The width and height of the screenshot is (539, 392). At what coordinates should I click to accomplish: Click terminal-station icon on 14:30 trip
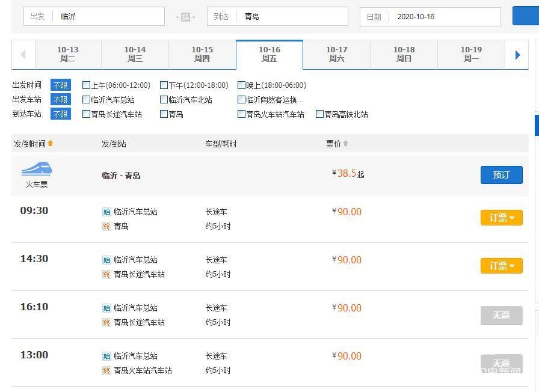point(106,274)
